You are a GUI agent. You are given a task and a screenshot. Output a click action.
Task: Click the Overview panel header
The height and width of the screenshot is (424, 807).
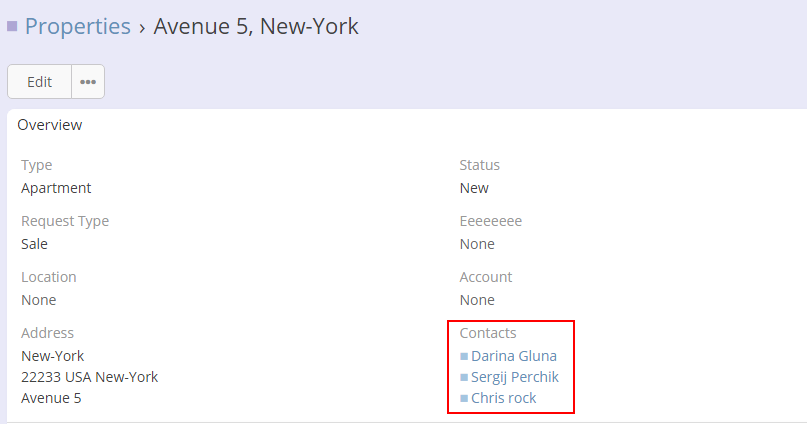(x=50, y=125)
